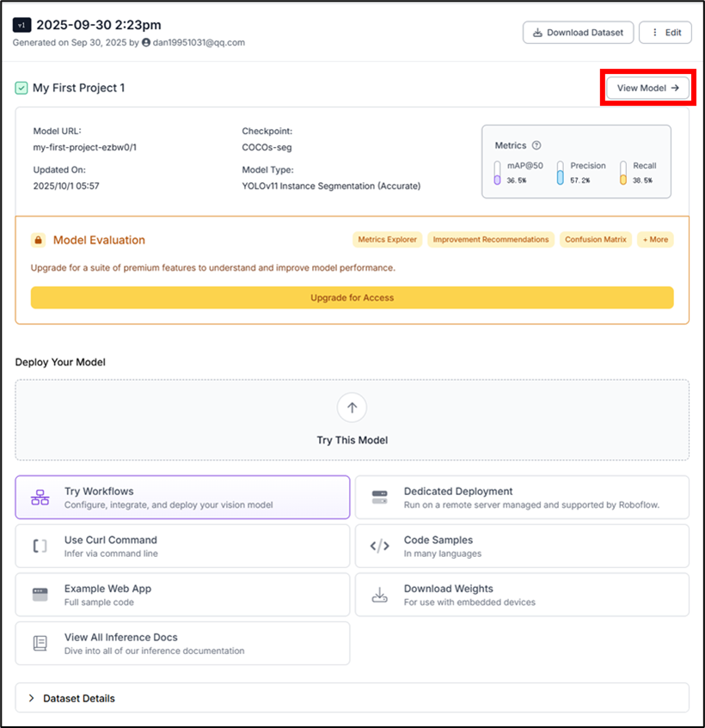Image resolution: width=705 pixels, height=728 pixels.
Task: Click the YOLOv11 Instance Segmentation model type text
Action: tap(331, 186)
